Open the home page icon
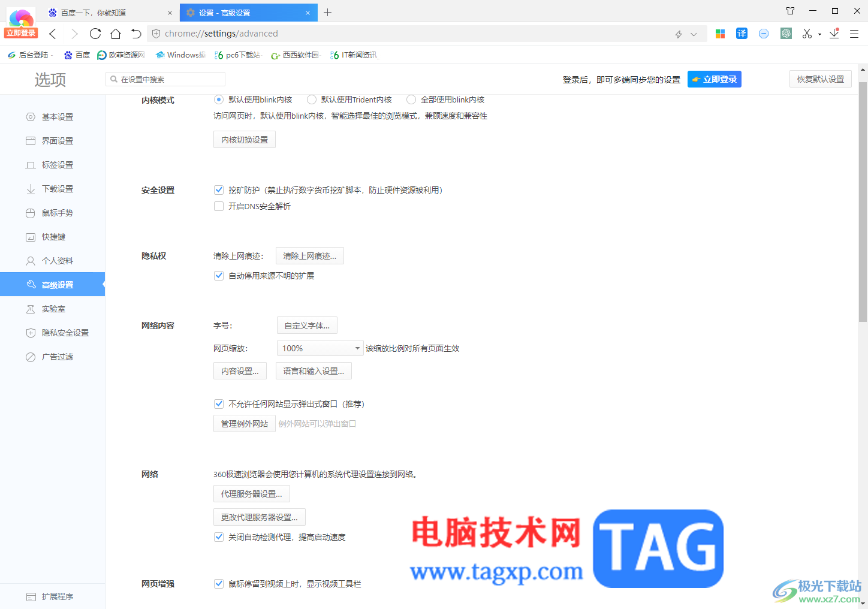 (x=116, y=34)
